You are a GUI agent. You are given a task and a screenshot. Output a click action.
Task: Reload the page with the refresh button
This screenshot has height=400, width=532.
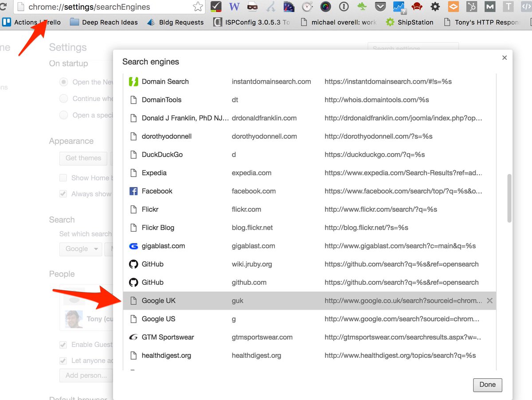[3, 7]
